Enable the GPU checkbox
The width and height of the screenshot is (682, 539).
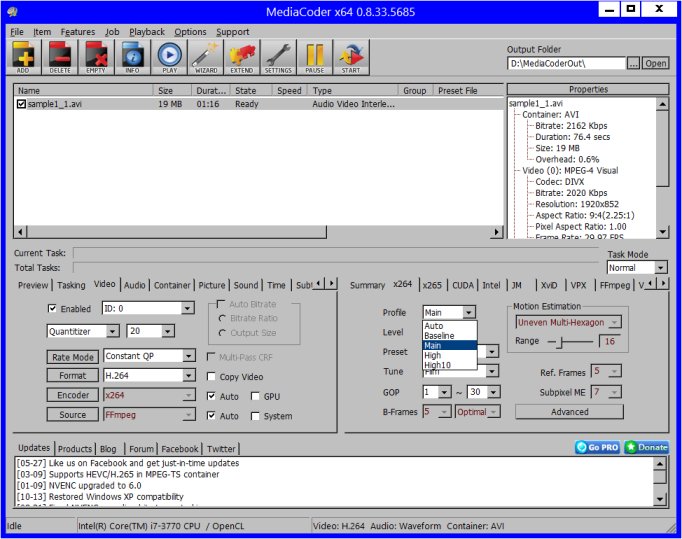tap(255, 396)
